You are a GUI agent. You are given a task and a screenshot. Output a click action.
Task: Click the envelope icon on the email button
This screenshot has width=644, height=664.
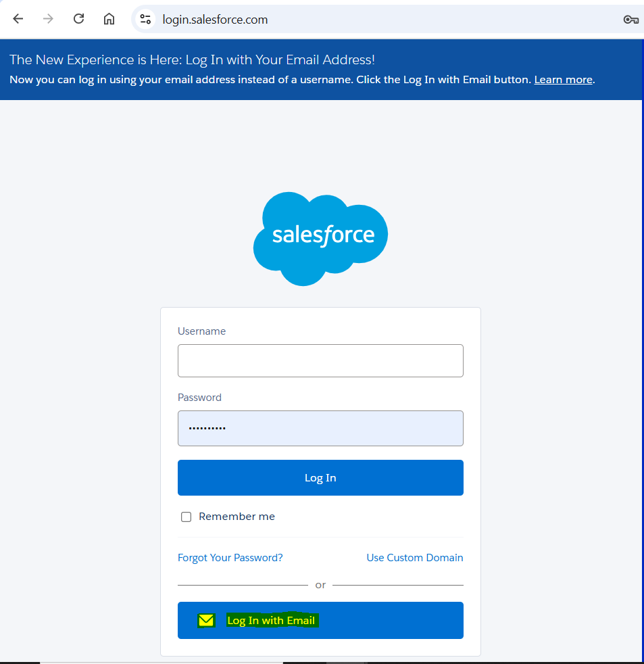click(x=207, y=620)
